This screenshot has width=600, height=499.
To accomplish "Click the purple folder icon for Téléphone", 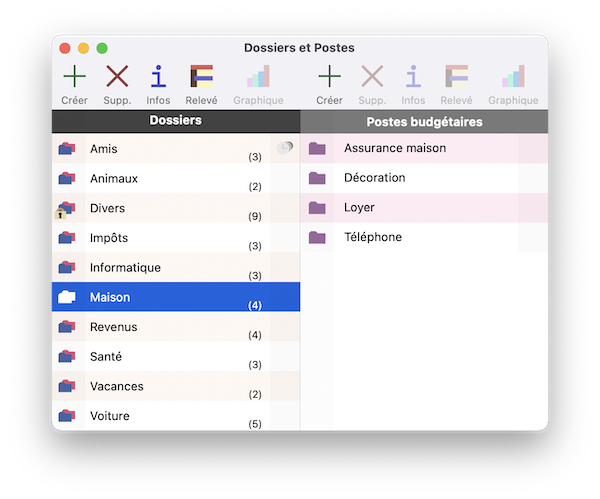I will [317, 237].
